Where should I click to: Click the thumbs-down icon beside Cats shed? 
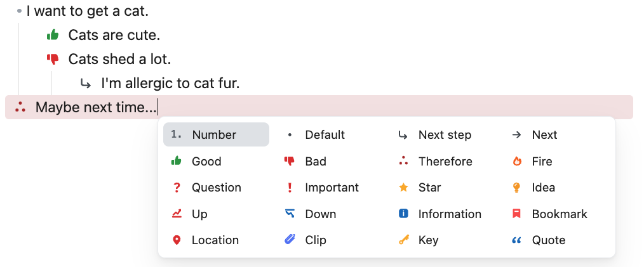coord(53,60)
